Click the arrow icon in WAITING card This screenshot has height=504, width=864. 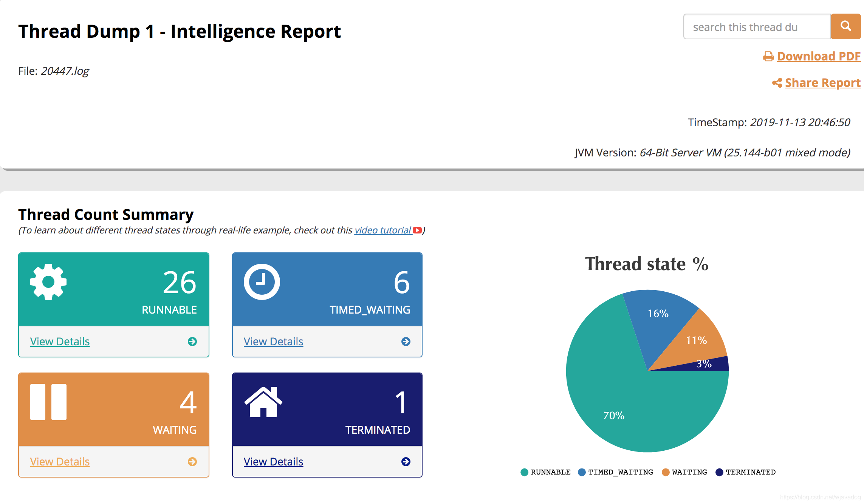[x=192, y=462]
